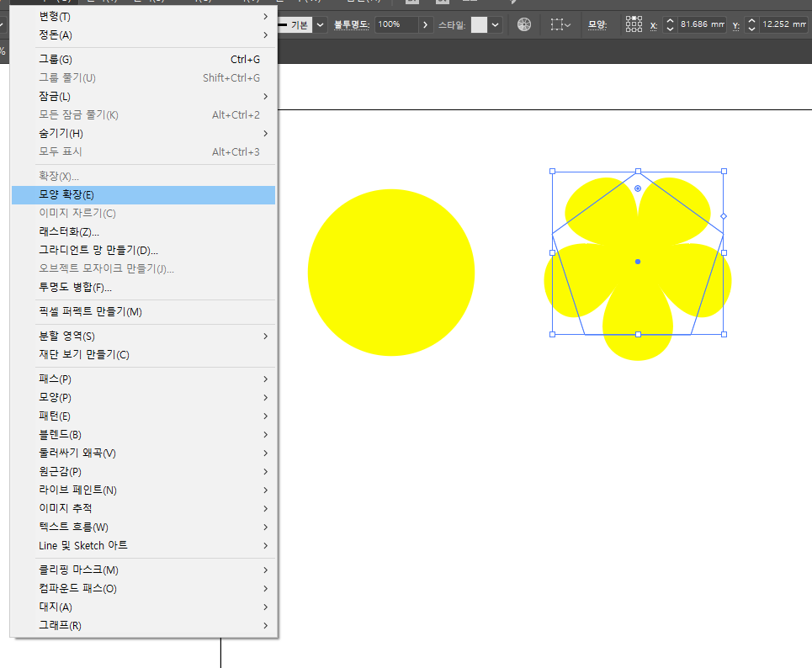The image size is (812, 668).
Task: Open the 그래프(R) graph submenu
Action: pos(143,626)
